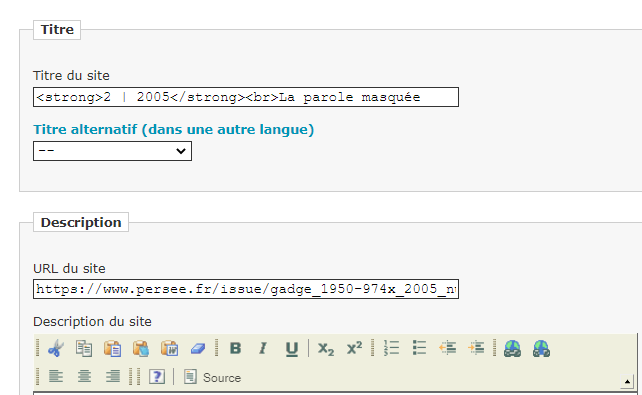The height and width of the screenshot is (395, 642).
Task: Click the 'URL du site' label
Action: [x=69, y=269]
